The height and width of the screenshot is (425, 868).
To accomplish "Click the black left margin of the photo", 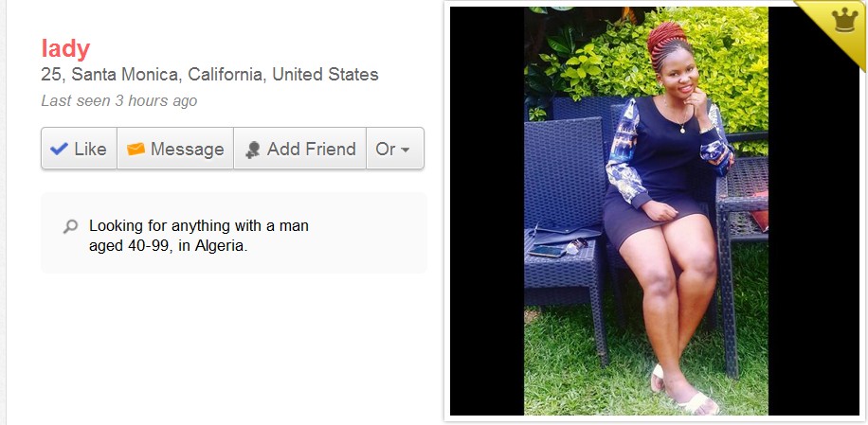I will [x=487, y=210].
